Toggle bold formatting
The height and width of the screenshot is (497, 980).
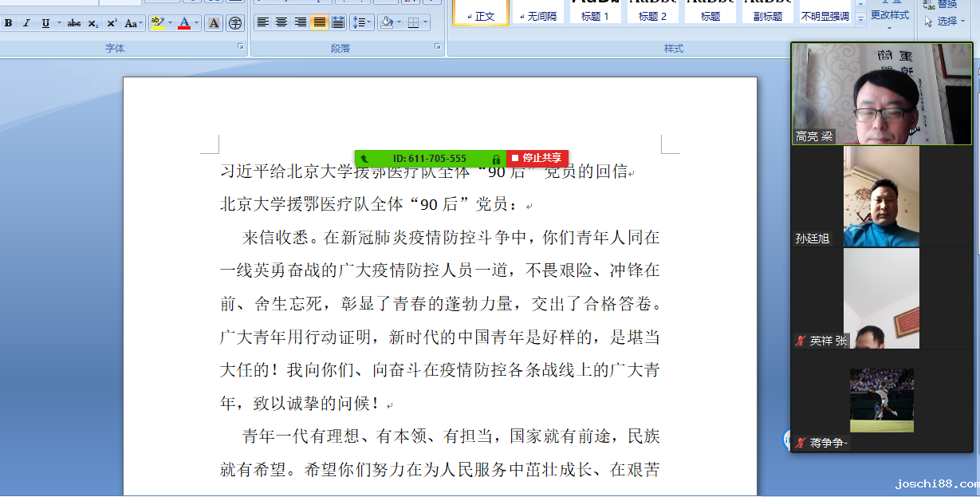tap(8, 23)
